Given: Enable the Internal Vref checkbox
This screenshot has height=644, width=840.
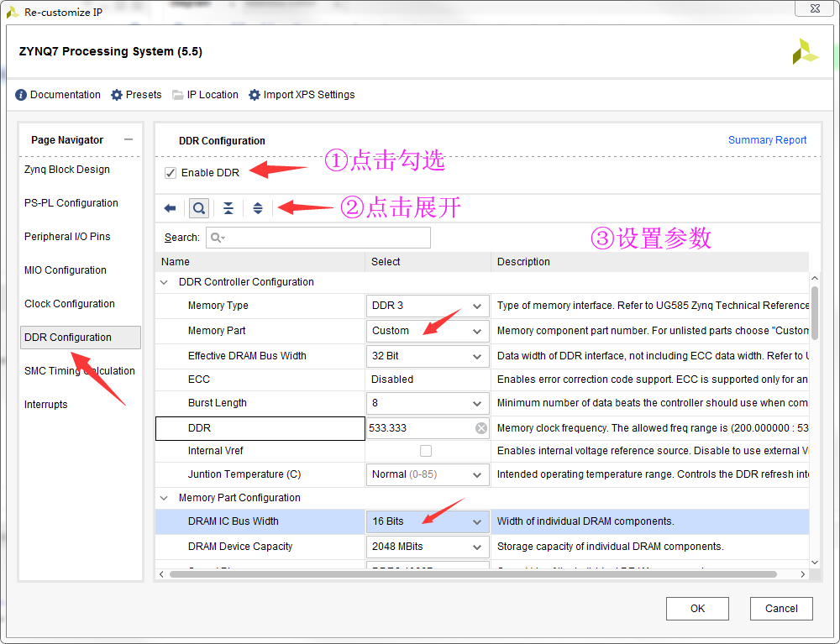Looking at the screenshot, I should 426,451.
